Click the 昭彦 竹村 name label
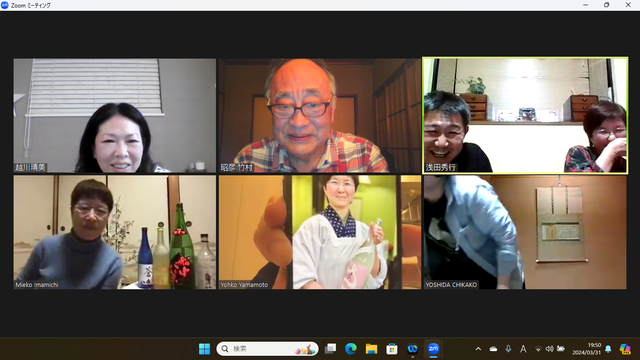This screenshot has height=360, width=640. 237,167
